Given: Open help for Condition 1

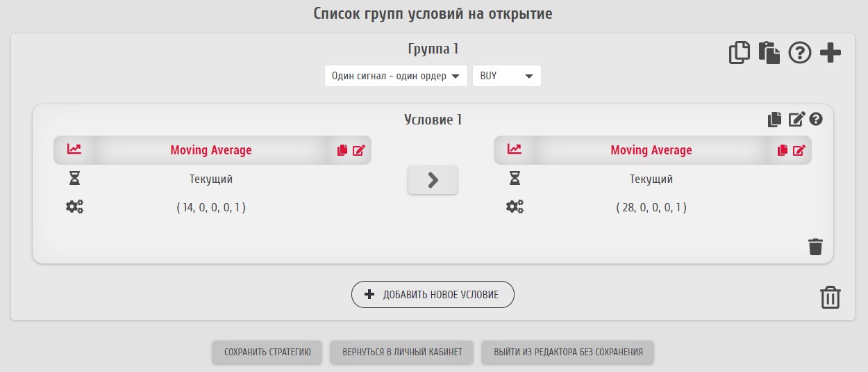Looking at the screenshot, I should click(816, 120).
